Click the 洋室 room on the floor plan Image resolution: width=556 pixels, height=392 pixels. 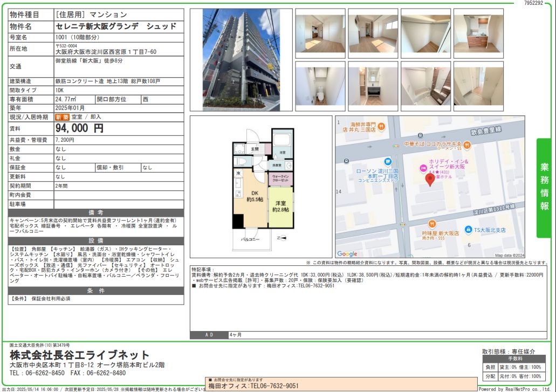click(x=280, y=206)
